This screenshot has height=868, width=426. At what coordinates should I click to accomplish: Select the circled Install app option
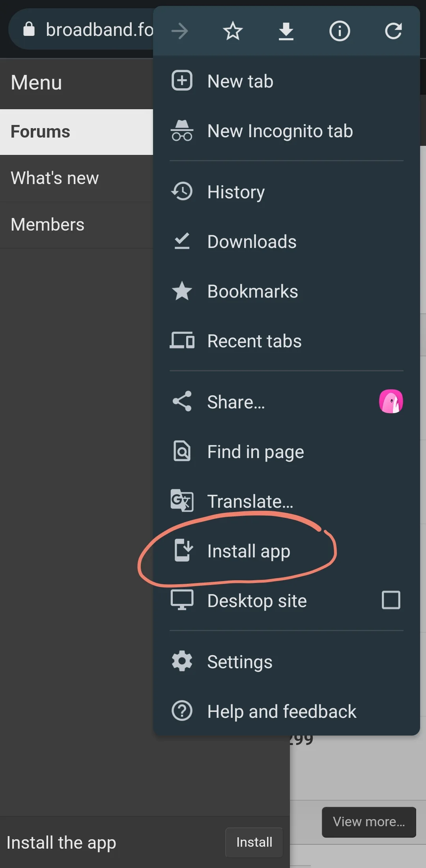coord(249,551)
